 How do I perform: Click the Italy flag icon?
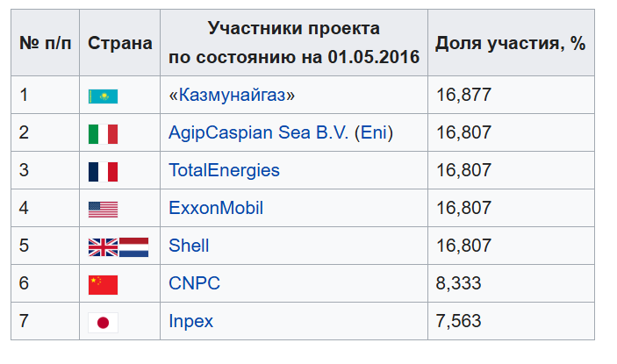click(x=103, y=133)
